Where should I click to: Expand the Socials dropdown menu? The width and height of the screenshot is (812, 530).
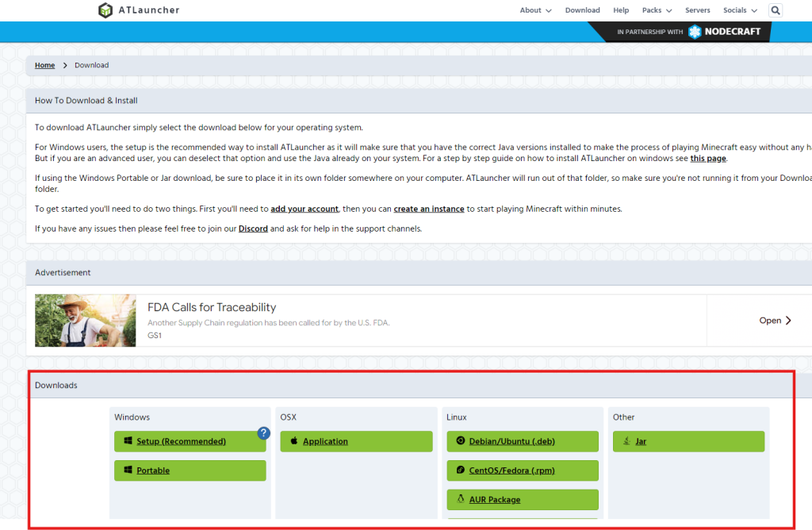tap(739, 10)
